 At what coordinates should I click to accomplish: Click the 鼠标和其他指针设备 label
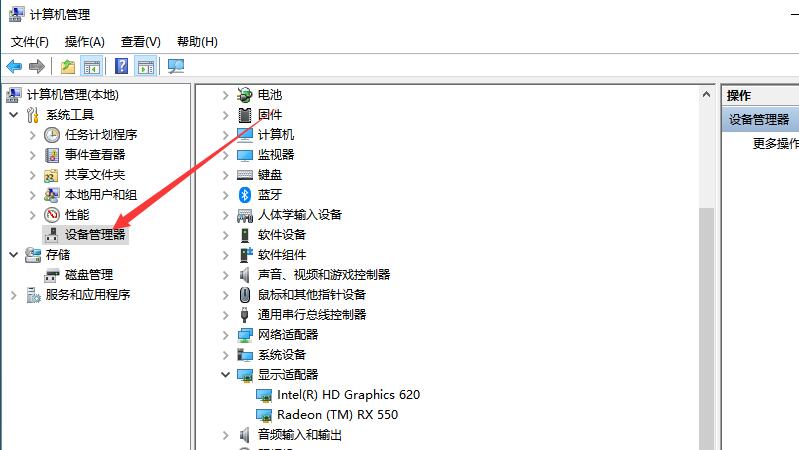click(x=312, y=295)
